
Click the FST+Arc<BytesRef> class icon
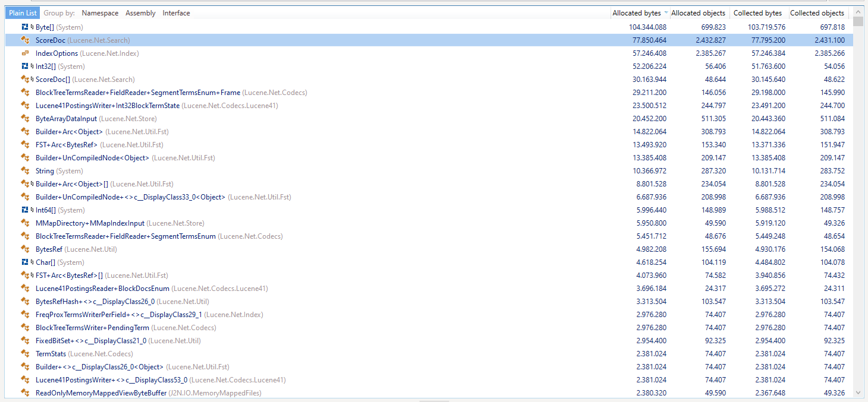click(25, 145)
